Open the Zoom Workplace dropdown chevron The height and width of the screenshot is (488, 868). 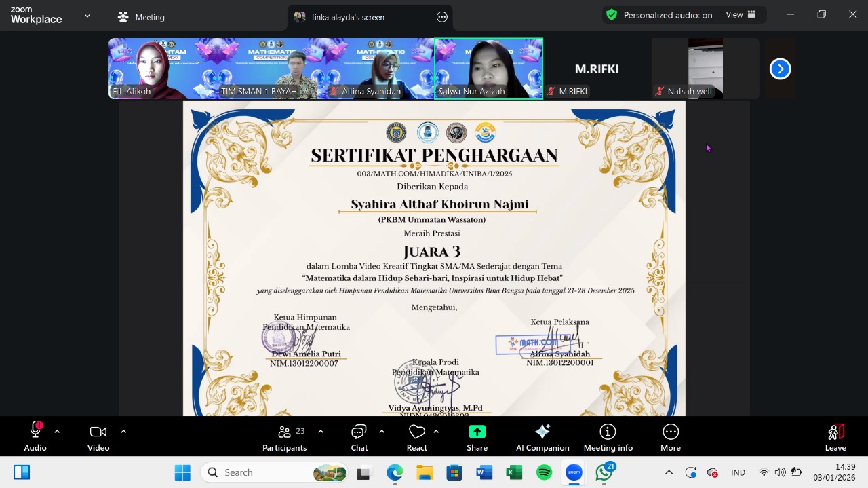click(87, 15)
